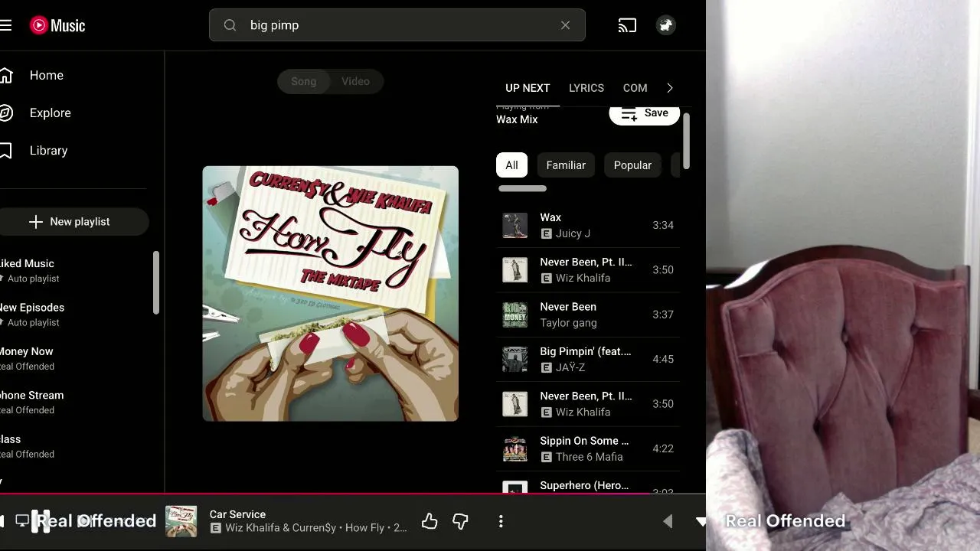Click the Juicy J artist name

573,233
